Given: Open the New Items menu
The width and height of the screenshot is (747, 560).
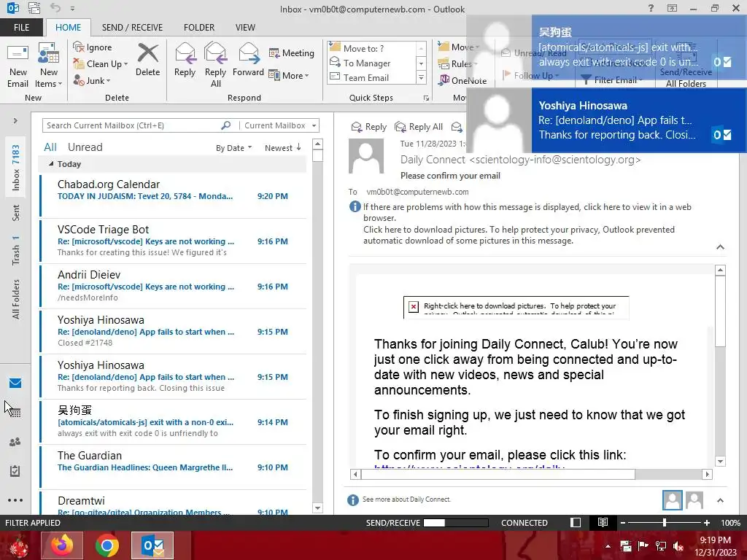Looking at the screenshot, I should click(x=48, y=66).
